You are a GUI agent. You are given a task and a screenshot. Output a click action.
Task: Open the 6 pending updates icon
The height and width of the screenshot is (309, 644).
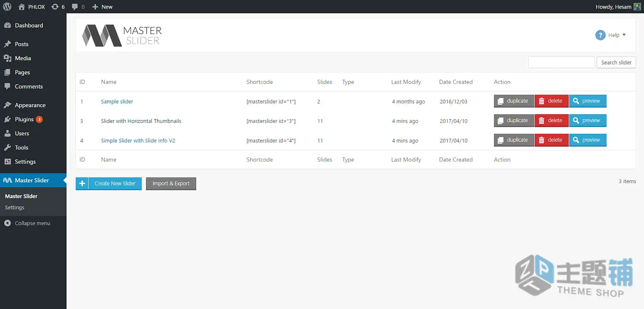pos(58,7)
